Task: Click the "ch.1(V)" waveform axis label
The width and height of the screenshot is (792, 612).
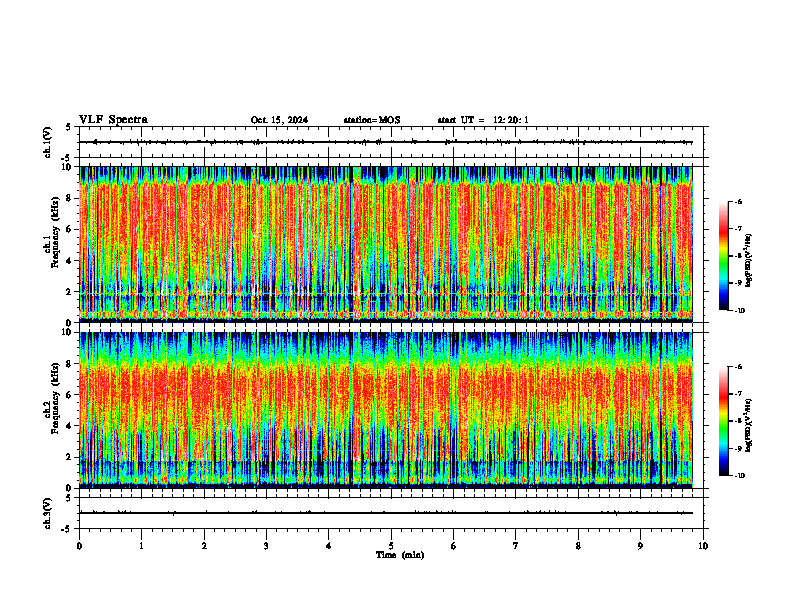Action: pyautogui.click(x=48, y=142)
